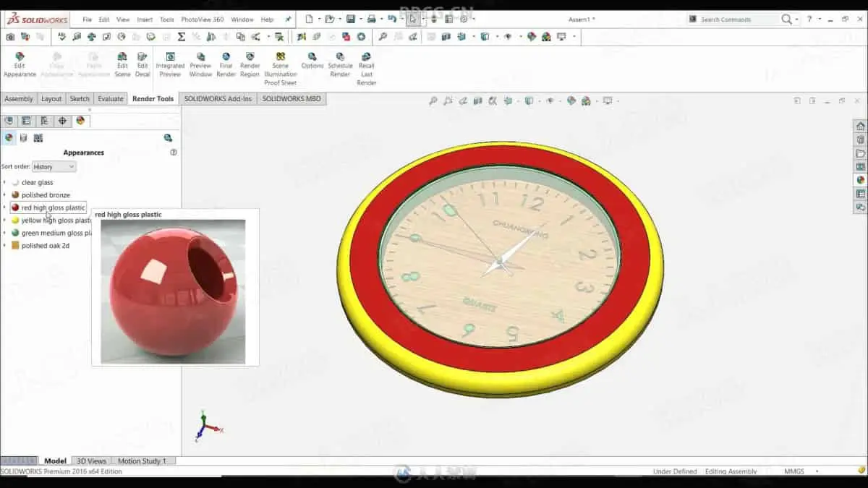Open the DimXpertManager crosshair tab

(x=62, y=121)
